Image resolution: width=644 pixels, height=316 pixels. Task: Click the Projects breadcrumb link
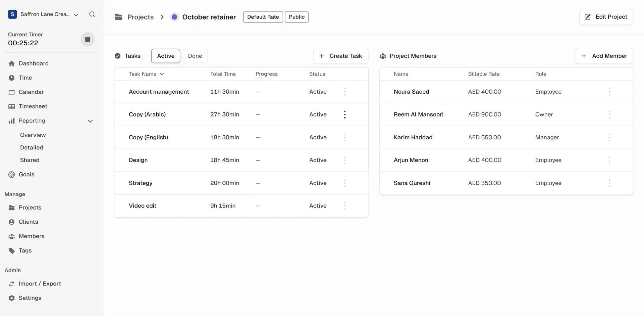pos(140,17)
